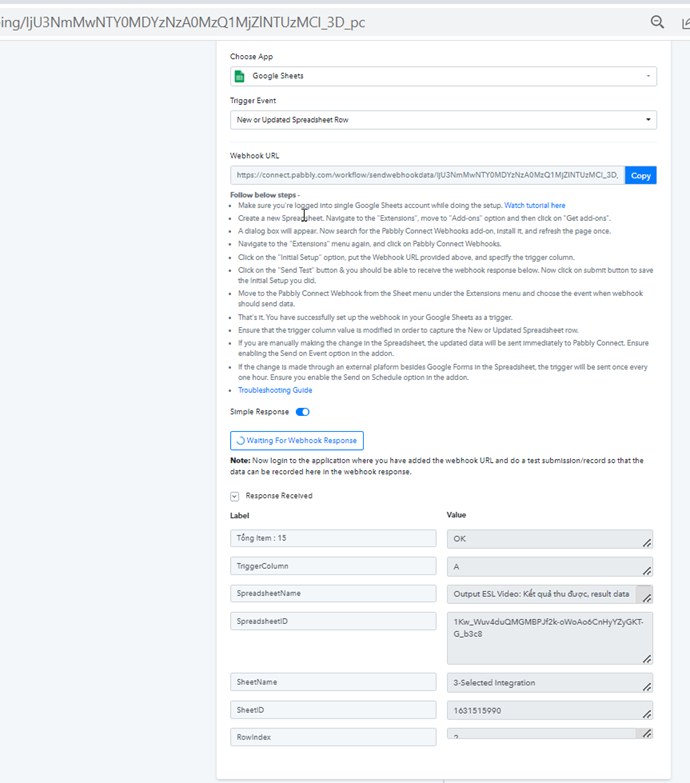Viewport: 690px width, 783px height.
Task: Click resize handle of the OK value box
Action: tap(647, 543)
